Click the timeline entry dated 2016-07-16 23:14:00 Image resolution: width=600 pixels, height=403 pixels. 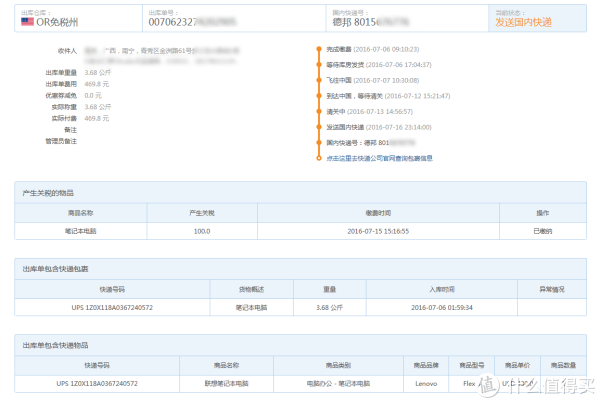click(378, 127)
